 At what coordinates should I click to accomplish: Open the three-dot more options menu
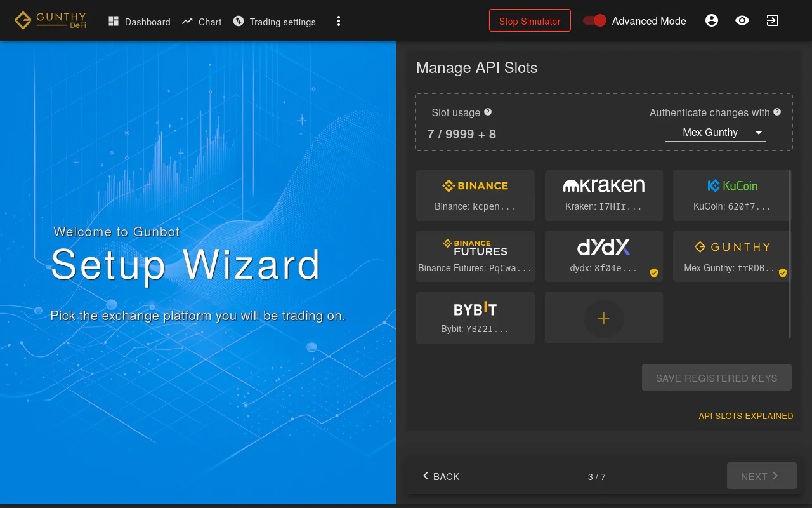click(x=339, y=21)
